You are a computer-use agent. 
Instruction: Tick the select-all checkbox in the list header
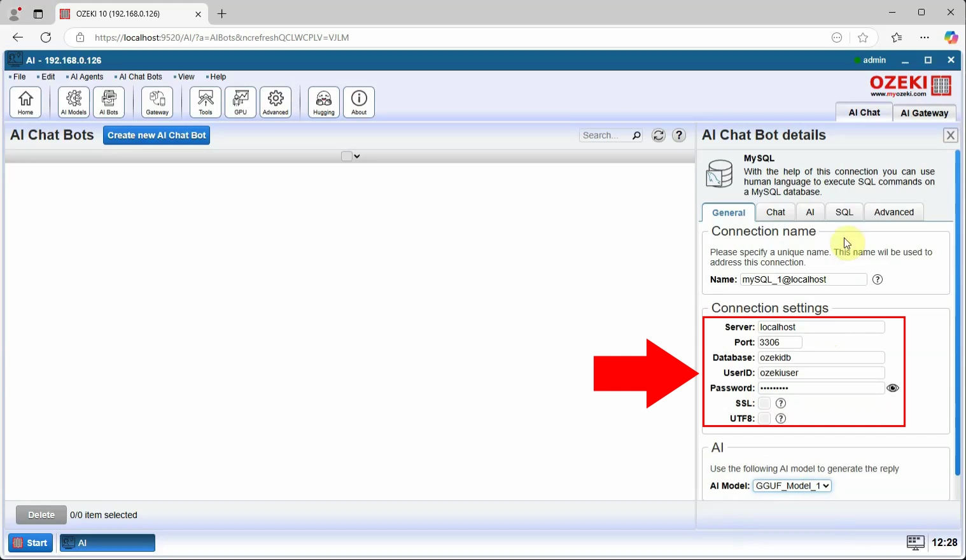pos(347,156)
